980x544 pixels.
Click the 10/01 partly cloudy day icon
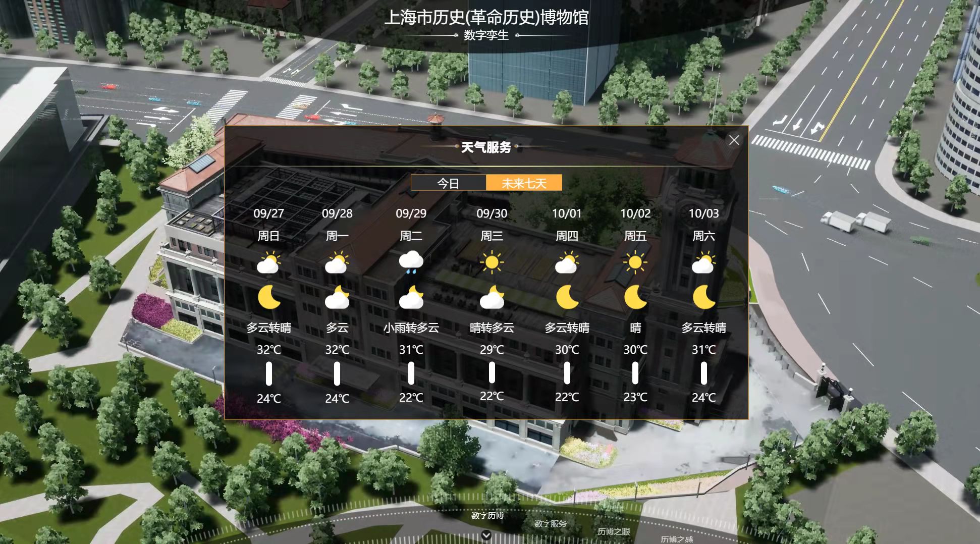567,263
